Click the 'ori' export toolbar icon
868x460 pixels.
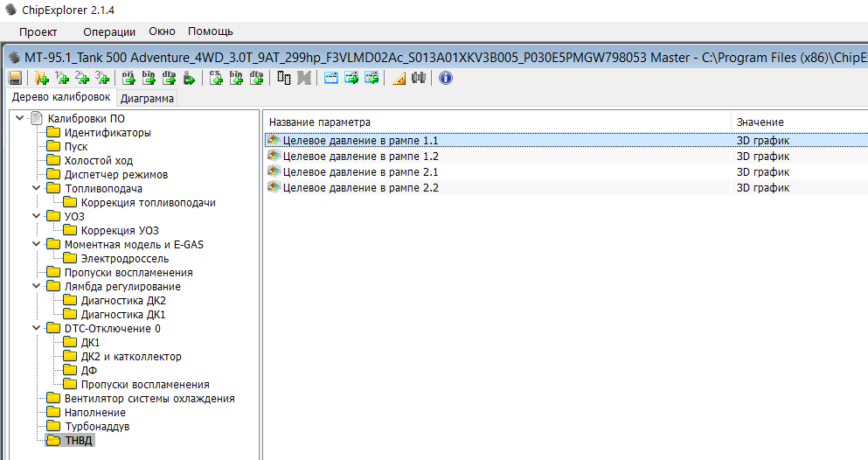128,78
